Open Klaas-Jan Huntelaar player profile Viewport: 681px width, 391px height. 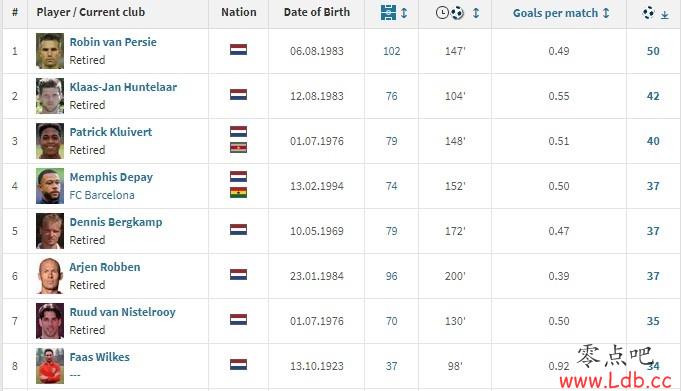[123, 87]
